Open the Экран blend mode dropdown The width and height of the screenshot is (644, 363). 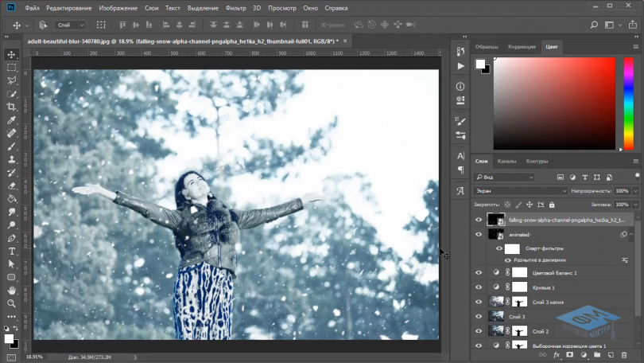pyautogui.click(x=521, y=191)
